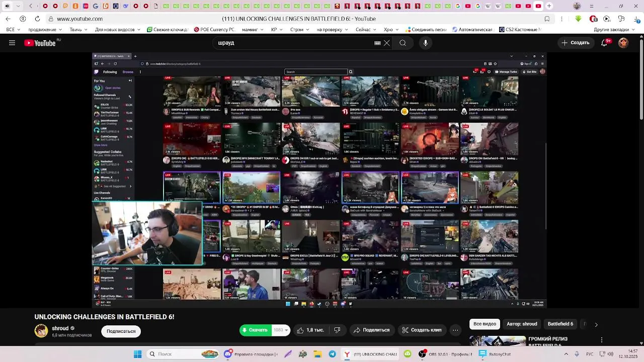The image size is (644, 362).
Task: Show hidden system tray icons
Action: pyautogui.click(x=567, y=354)
